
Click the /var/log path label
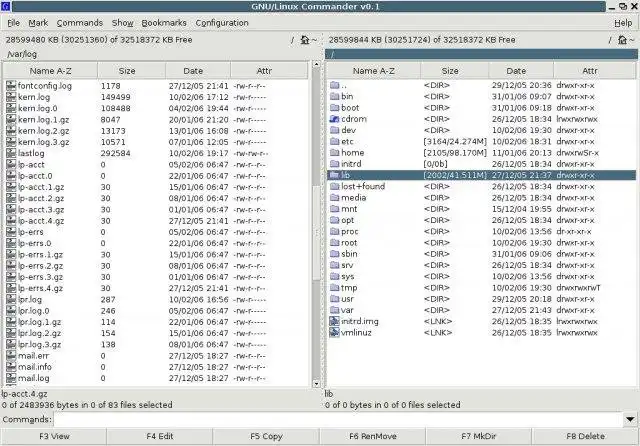pos(22,54)
